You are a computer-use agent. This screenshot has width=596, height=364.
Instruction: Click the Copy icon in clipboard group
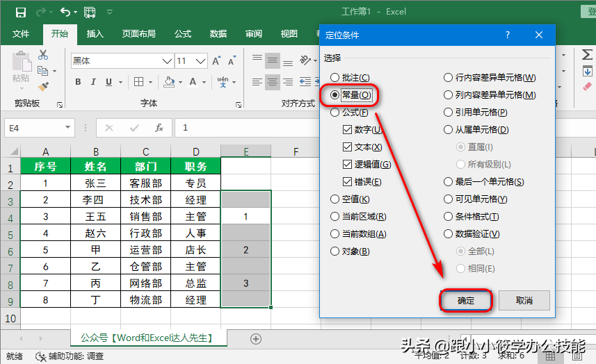42,71
